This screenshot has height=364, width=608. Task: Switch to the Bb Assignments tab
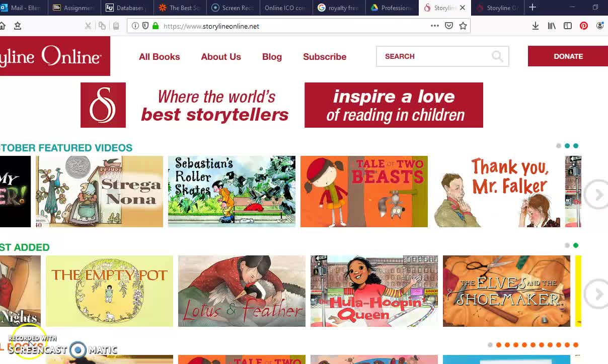(74, 8)
